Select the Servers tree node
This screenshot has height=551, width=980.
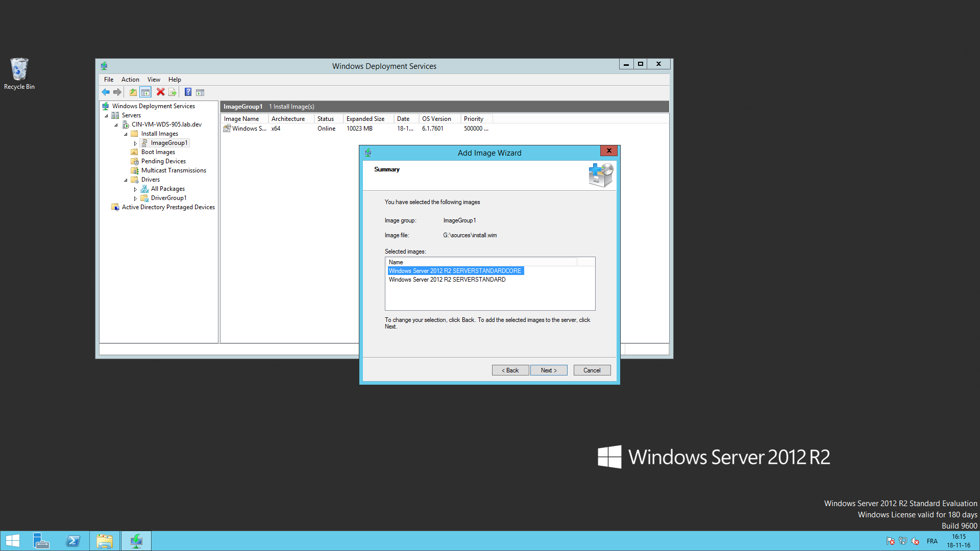tap(131, 115)
